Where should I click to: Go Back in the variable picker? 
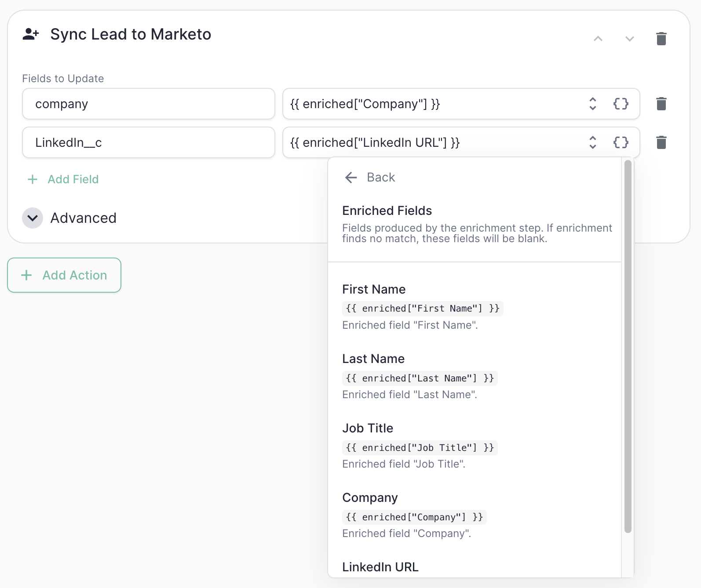tap(370, 178)
